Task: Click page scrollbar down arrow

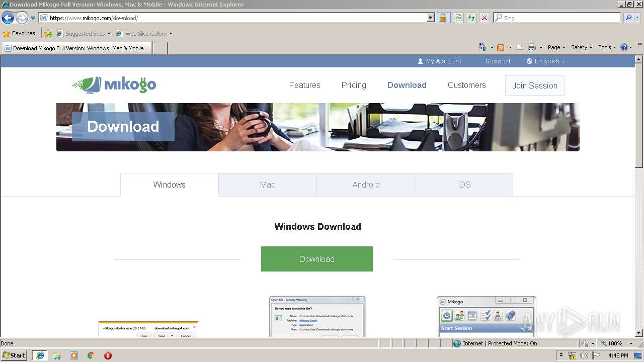Action: 639,332
